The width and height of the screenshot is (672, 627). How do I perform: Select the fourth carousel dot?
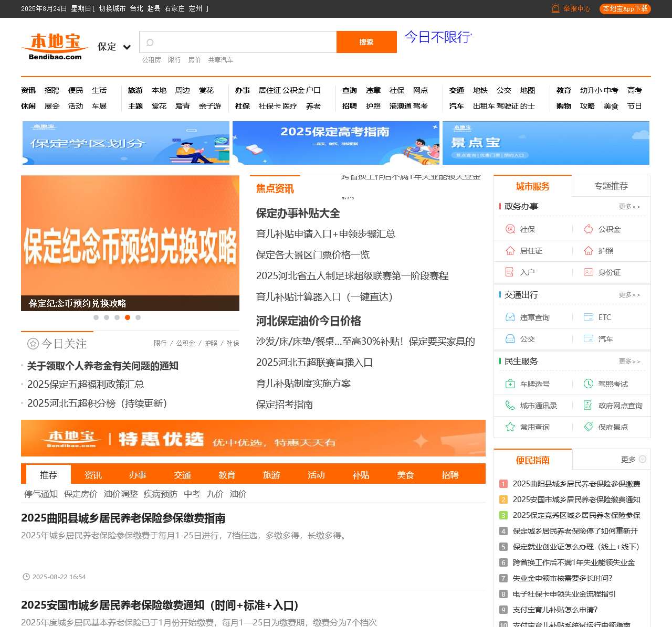point(128,317)
